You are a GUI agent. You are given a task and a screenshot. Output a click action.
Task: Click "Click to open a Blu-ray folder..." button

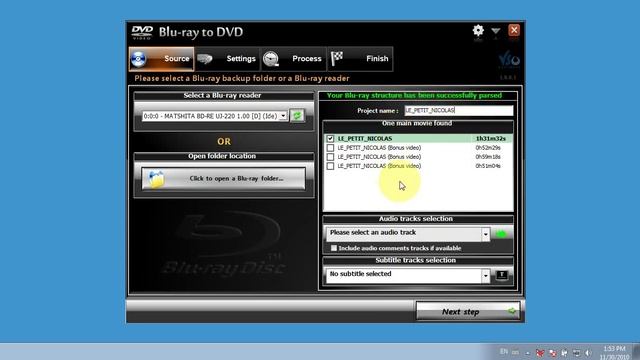pos(223,178)
